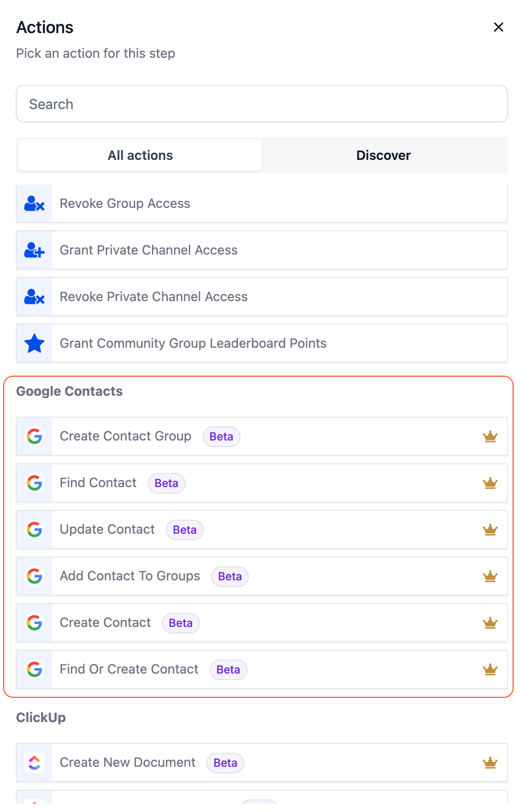Screen dimensions: 521x812
Task: Select Find Or Create Contact action
Action: [129, 669]
